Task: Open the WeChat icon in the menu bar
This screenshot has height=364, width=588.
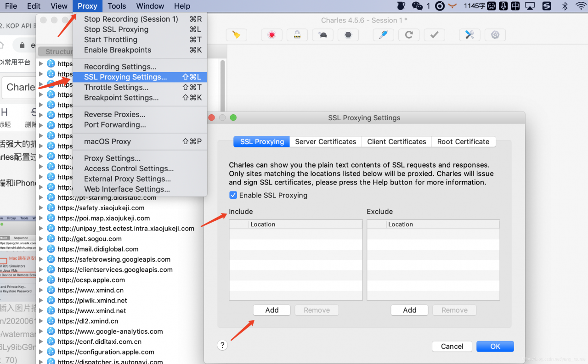Action: [417, 6]
